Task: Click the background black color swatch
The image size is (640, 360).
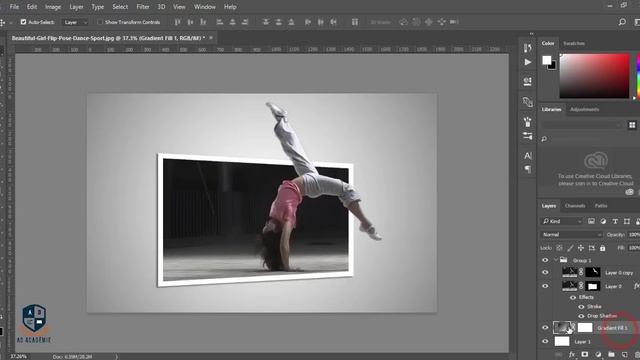Action: pos(553,66)
